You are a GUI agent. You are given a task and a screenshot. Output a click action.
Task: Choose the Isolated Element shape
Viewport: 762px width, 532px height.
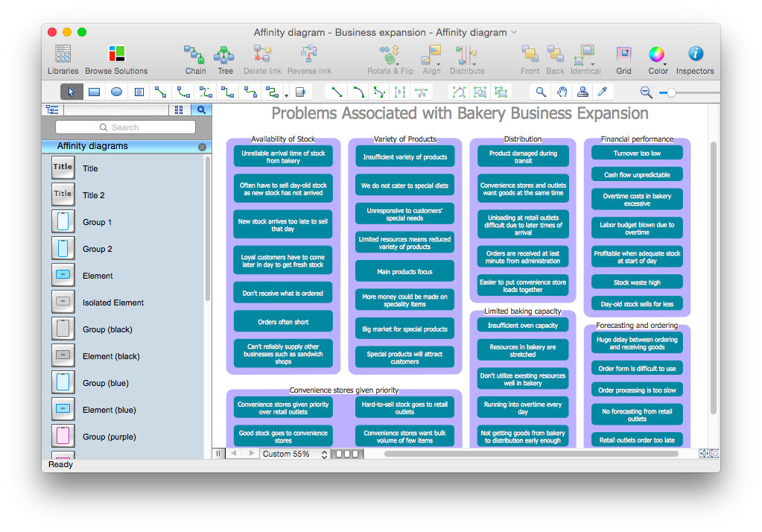click(63, 302)
